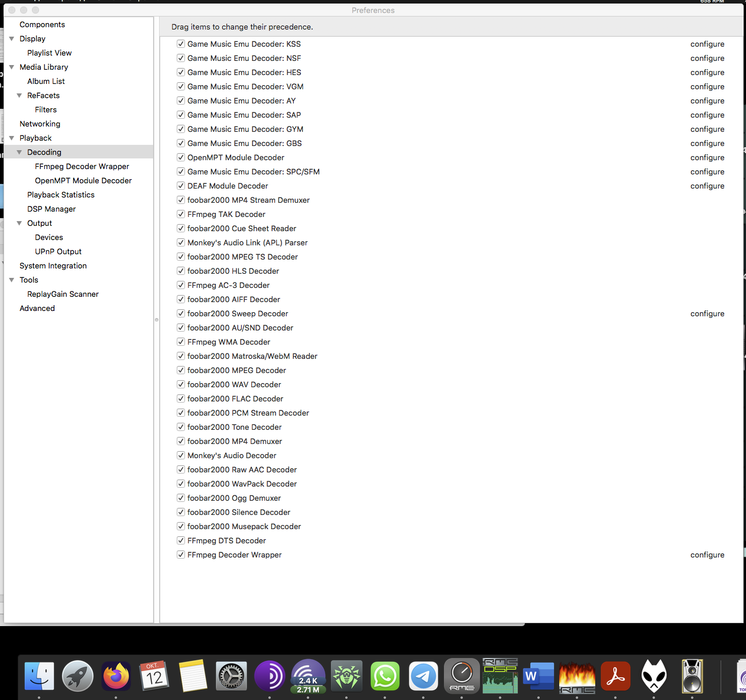Open Launchpad rocket icon in dock
Image resolution: width=746 pixels, height=700 pixels.
point(77,676)
